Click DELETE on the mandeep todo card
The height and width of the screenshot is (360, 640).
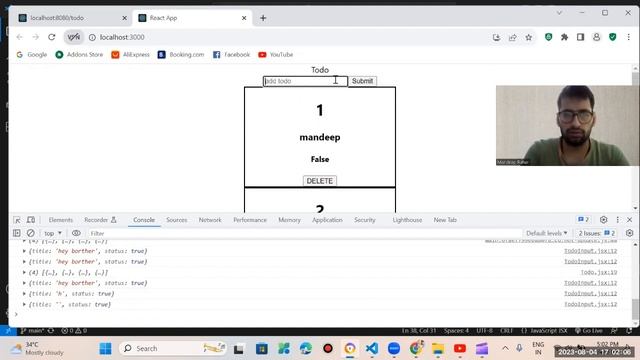(320, 181)
